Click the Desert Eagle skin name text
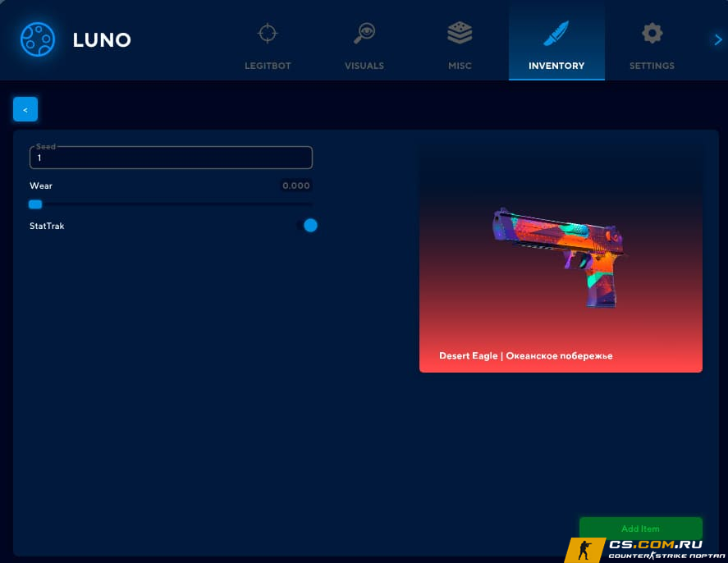The width and height of the screenshot is (728, 563). pyautogui.click(x=526, y=356)
